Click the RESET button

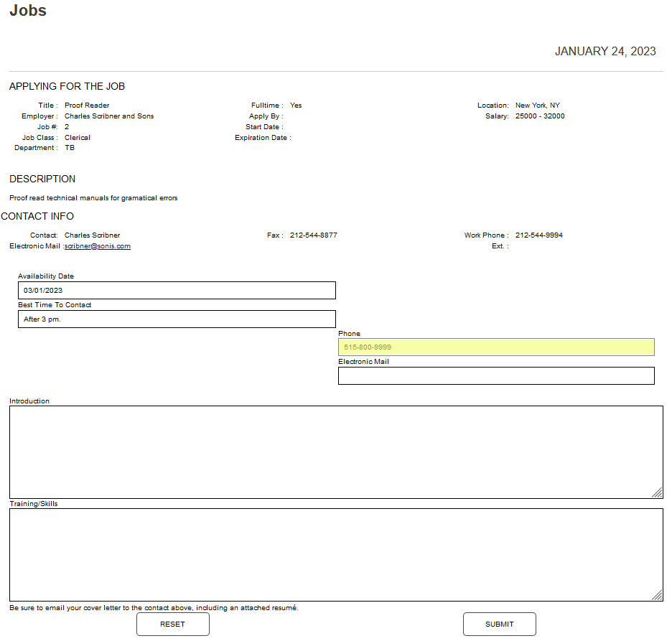[x=172, y=624]
